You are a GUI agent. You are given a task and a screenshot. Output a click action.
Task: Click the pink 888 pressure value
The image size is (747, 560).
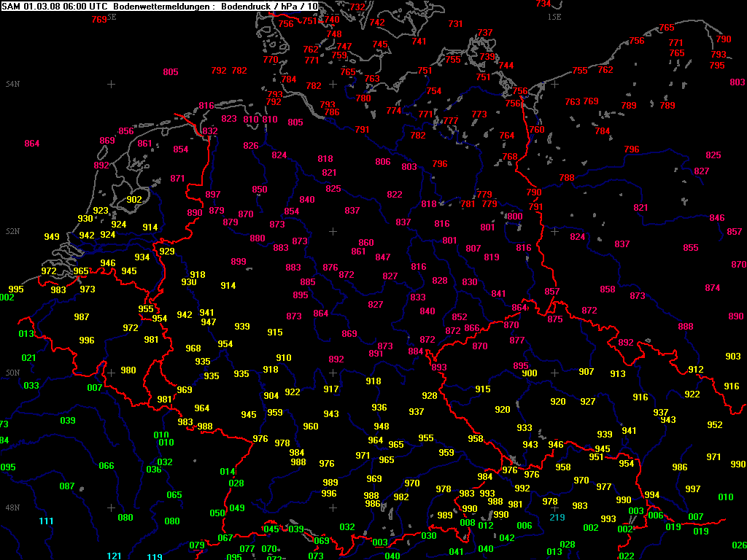(x=686, y=327)
